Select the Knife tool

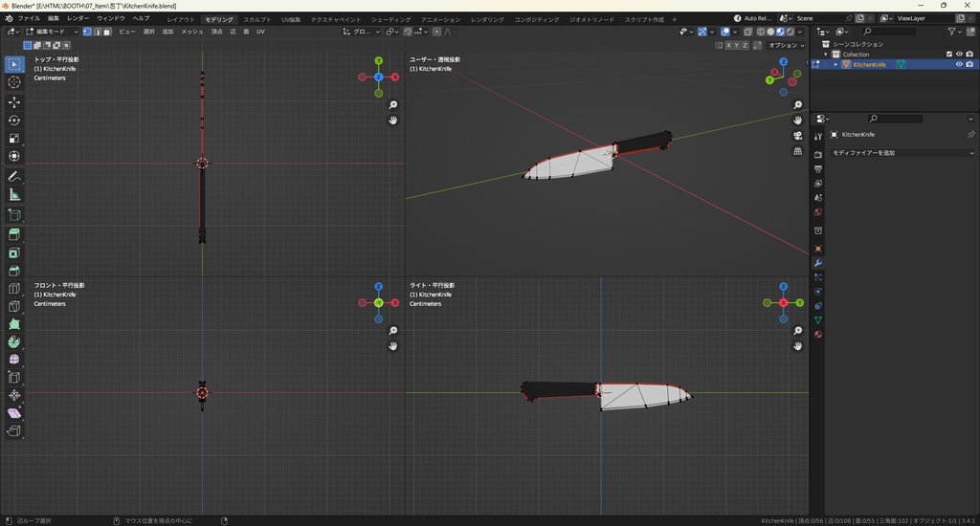point(13,306)
